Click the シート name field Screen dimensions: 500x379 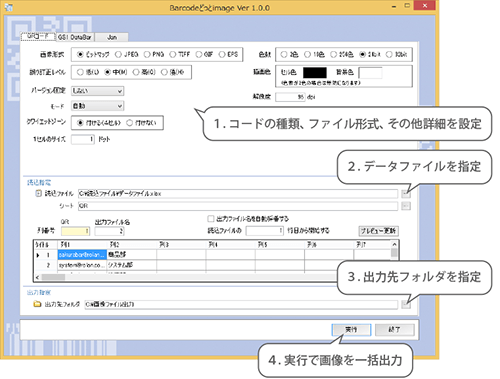pos(238,206)
